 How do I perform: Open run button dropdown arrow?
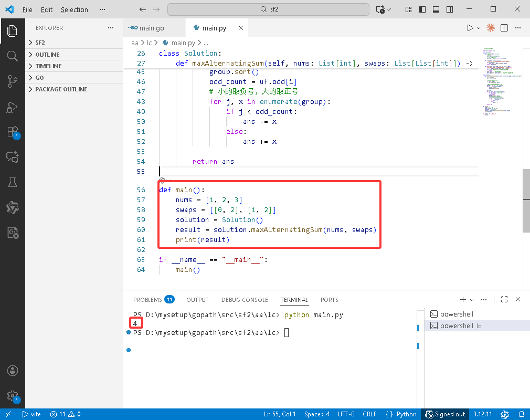coord(479,28)
